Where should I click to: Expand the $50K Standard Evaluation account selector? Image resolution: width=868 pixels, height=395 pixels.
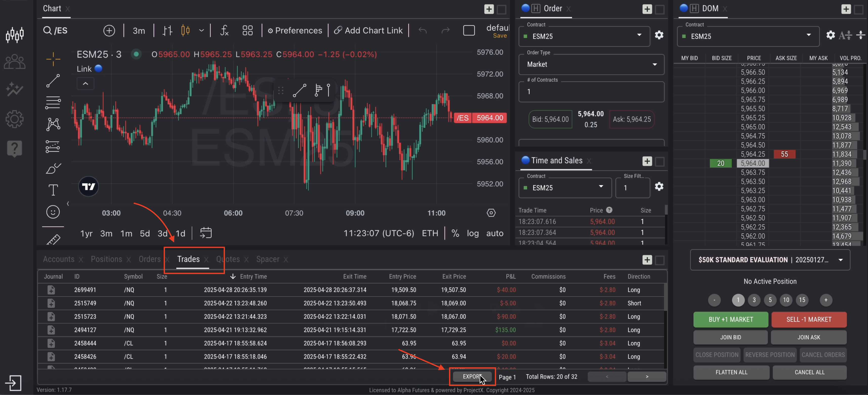coord(840,260)
